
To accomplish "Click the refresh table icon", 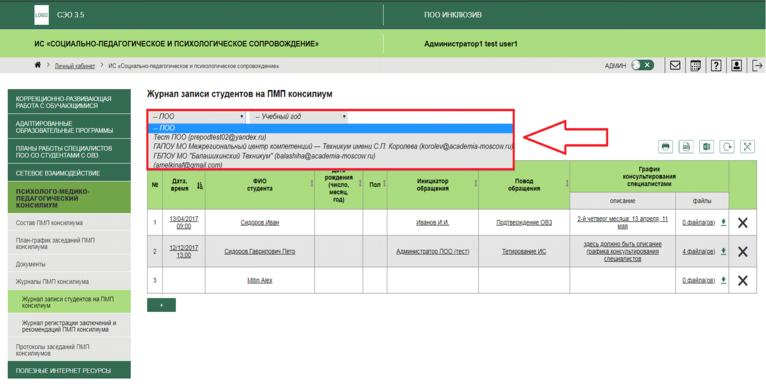I will click(727, 147).
